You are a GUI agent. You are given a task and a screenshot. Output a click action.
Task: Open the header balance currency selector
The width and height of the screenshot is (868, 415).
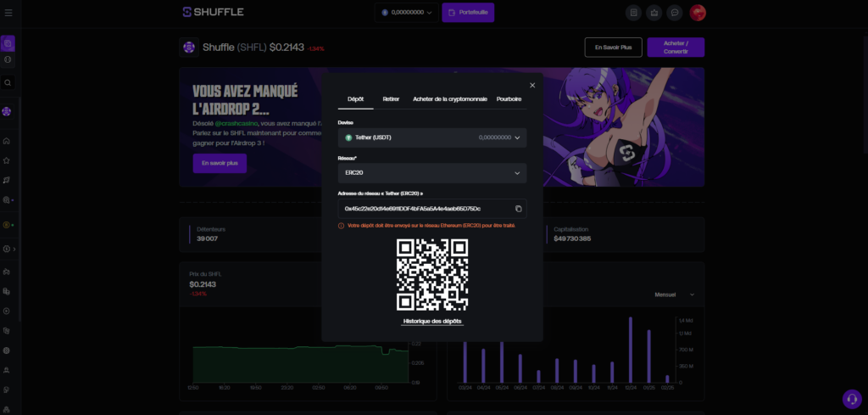pyautogui.click(x=407, y=13)
